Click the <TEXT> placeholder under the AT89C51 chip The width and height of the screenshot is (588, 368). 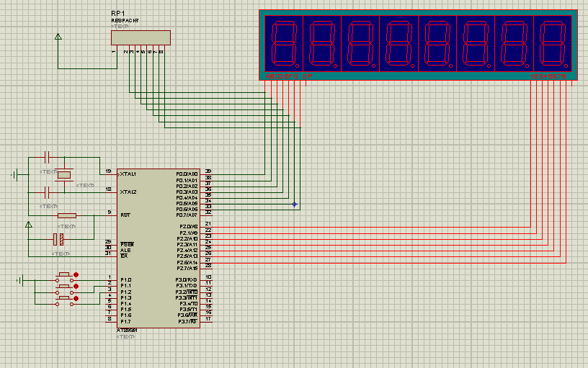point(126,336)
